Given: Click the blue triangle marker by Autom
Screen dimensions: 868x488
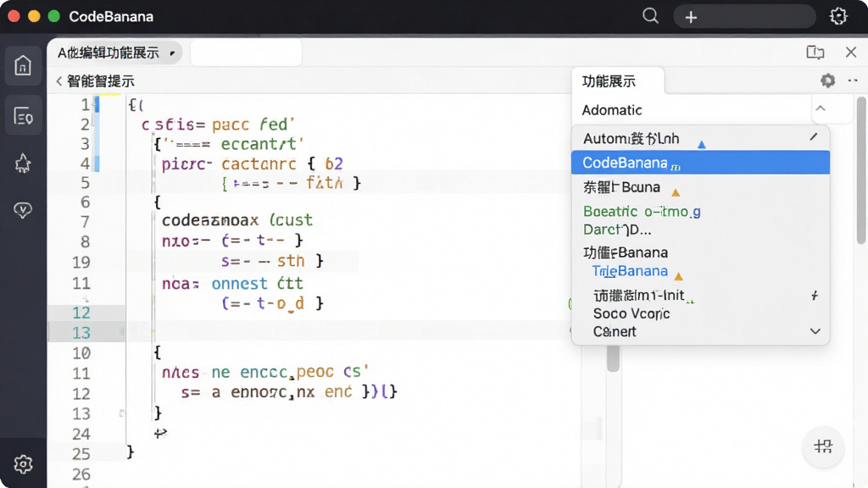Looking at the screenshot, I should pyautogui.click(x=701, y=144).
